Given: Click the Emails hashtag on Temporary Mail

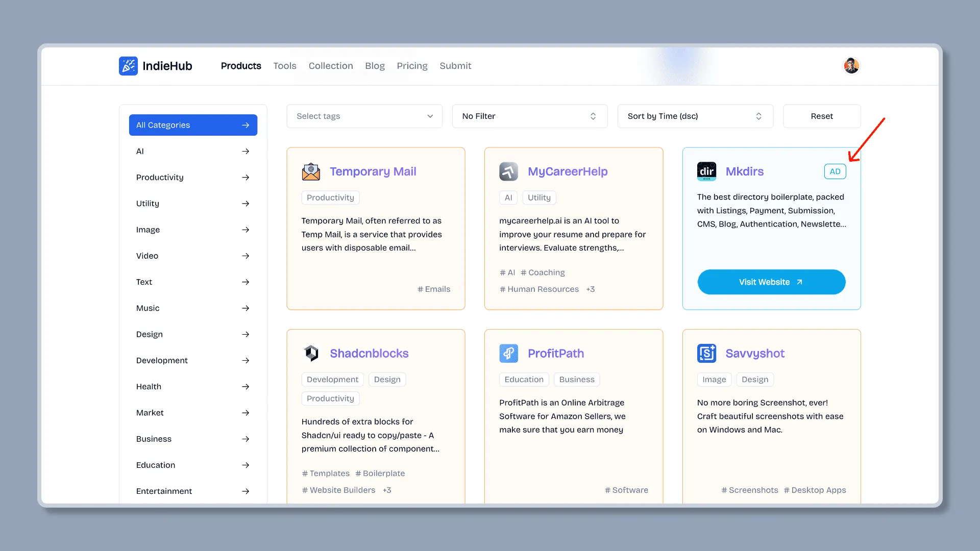Looking at the screenshot, I should click(434, 289).
